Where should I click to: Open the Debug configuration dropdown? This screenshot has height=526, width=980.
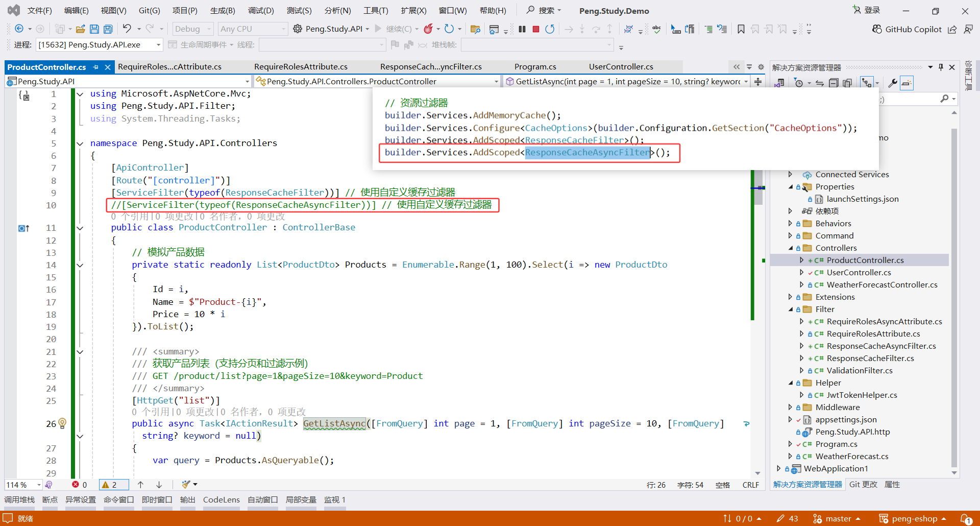193,29
